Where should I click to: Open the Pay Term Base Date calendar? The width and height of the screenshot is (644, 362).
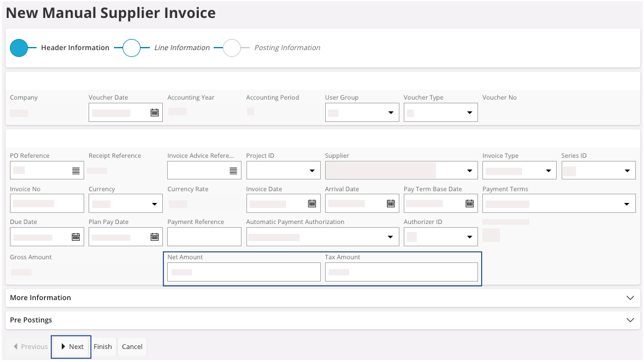pyautogui.click(x=469, y=204)
